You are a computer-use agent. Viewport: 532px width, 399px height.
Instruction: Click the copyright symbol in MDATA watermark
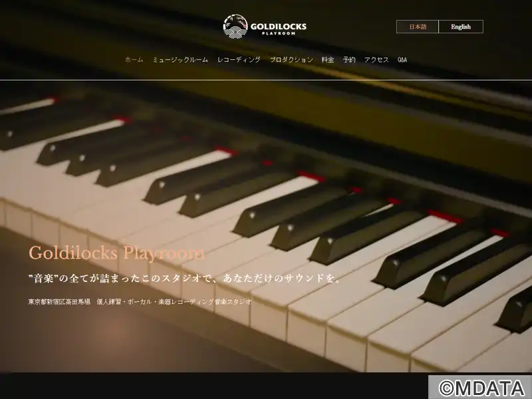(446, 388)
